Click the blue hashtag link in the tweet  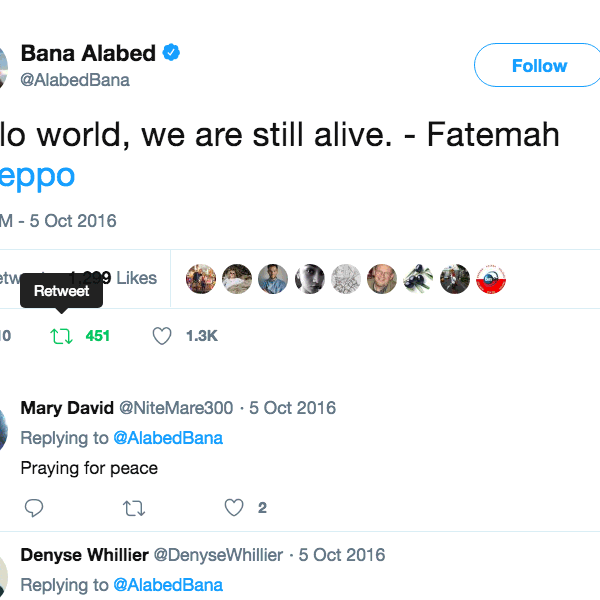(x=38, y=176)
